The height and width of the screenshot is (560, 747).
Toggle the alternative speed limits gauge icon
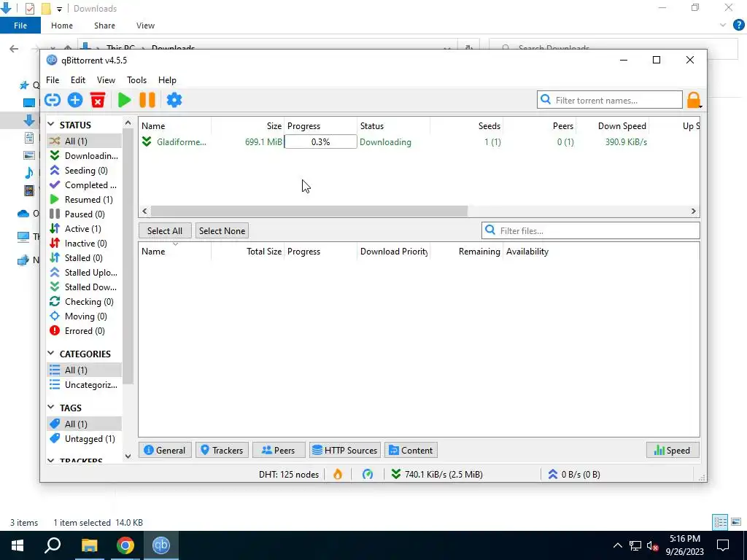click(x=368, y=474)
